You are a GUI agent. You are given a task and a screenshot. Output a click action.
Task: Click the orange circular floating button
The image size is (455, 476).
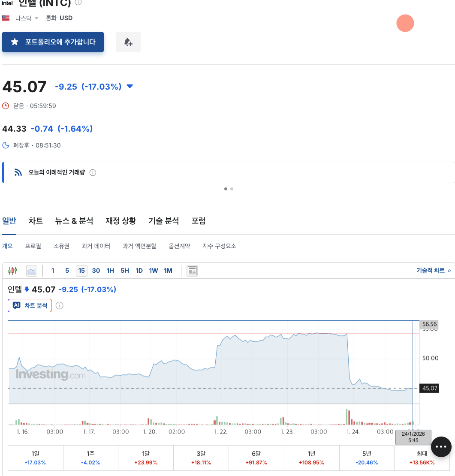pos(405,23)
